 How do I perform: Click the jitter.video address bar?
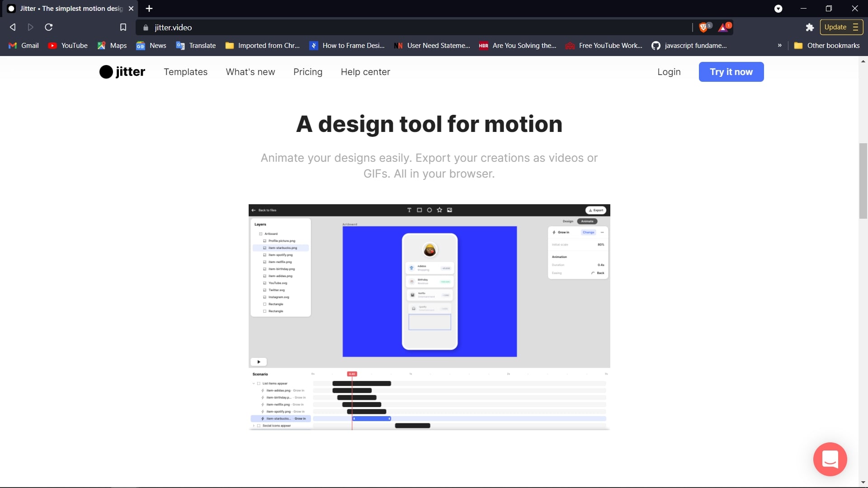[x=407, y=28]
